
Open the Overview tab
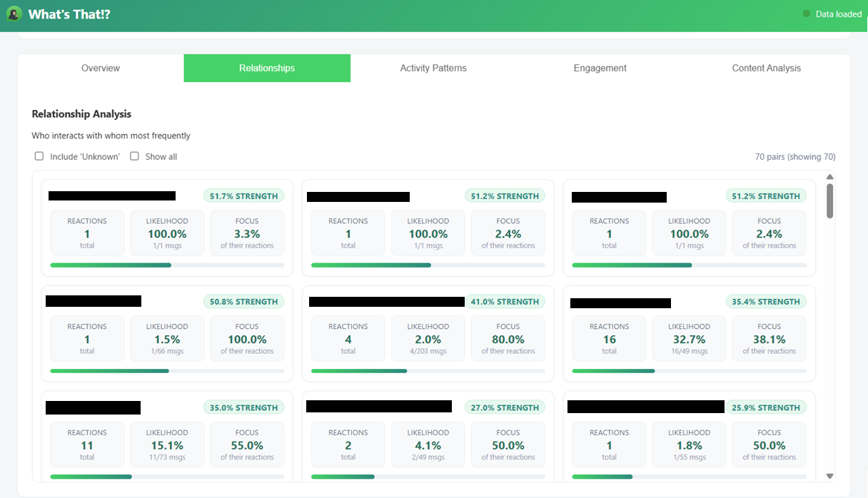point(101,68)
